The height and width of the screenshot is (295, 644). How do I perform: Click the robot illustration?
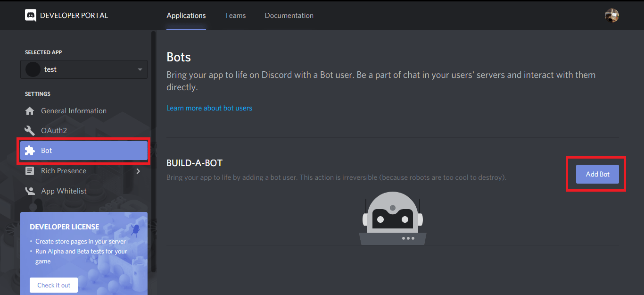393,219
